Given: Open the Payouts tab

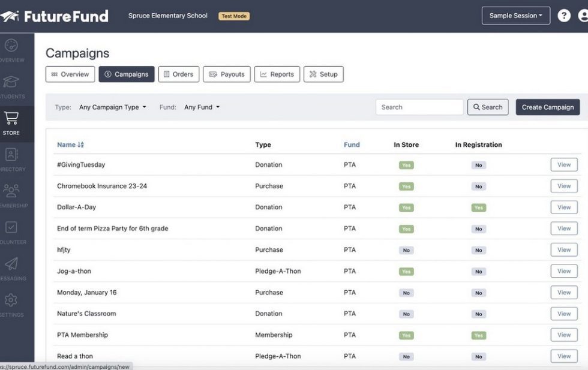Looking at the screenshot, I should pos(227,74).
